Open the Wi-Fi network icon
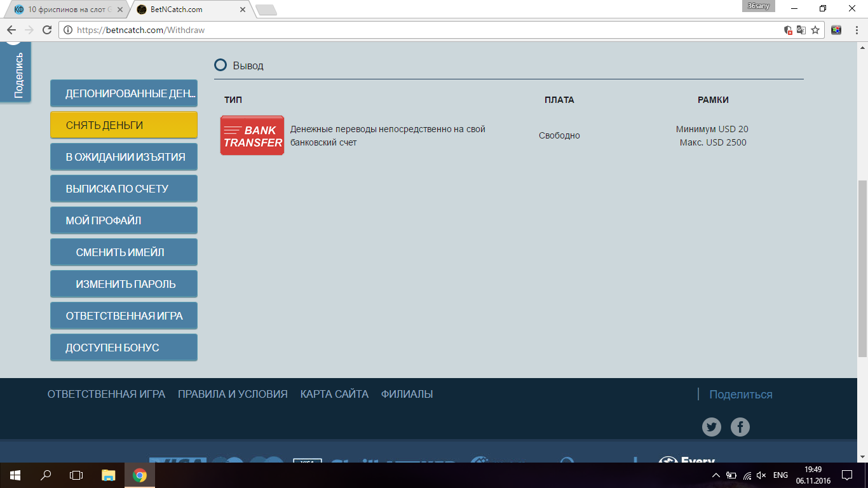 tap(747, 475)
